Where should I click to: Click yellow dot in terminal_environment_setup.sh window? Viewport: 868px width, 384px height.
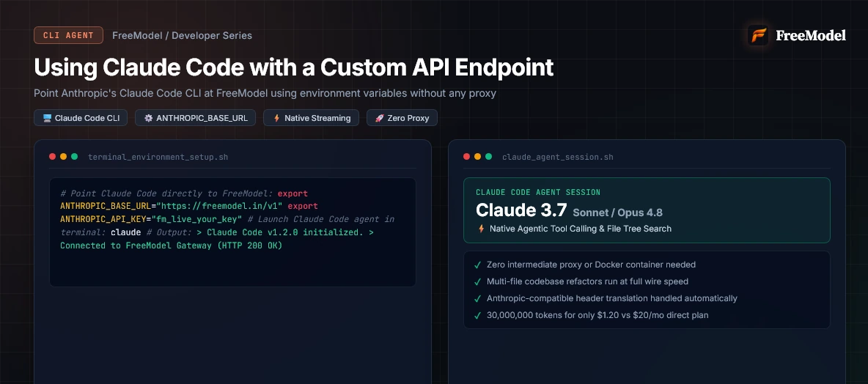point(64,157)
